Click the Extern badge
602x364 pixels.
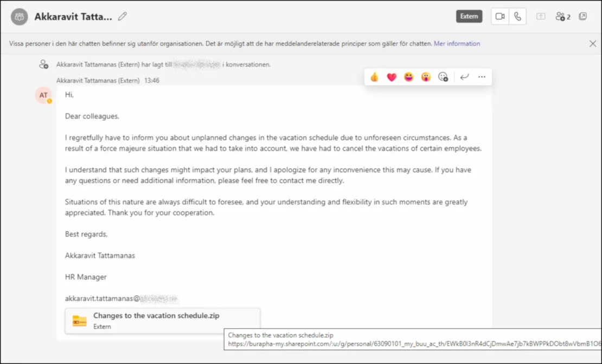click(x=469, y=16)
